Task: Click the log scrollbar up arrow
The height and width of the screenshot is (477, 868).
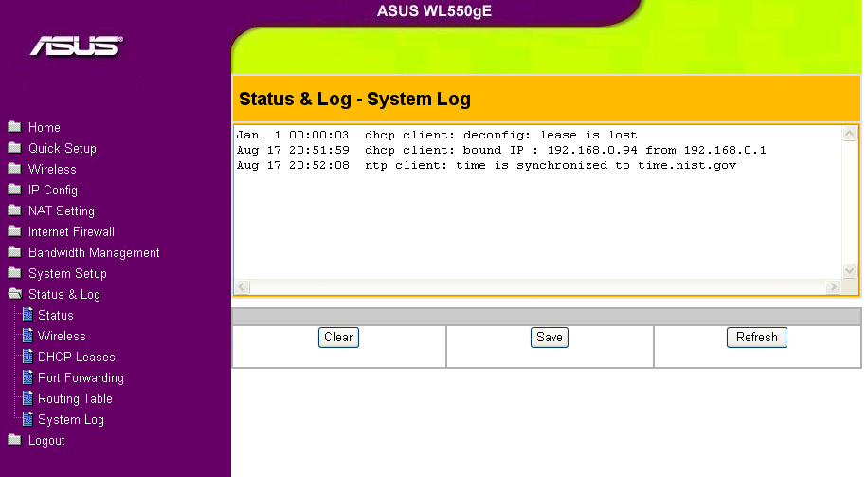Action: (x=850, y=134)
